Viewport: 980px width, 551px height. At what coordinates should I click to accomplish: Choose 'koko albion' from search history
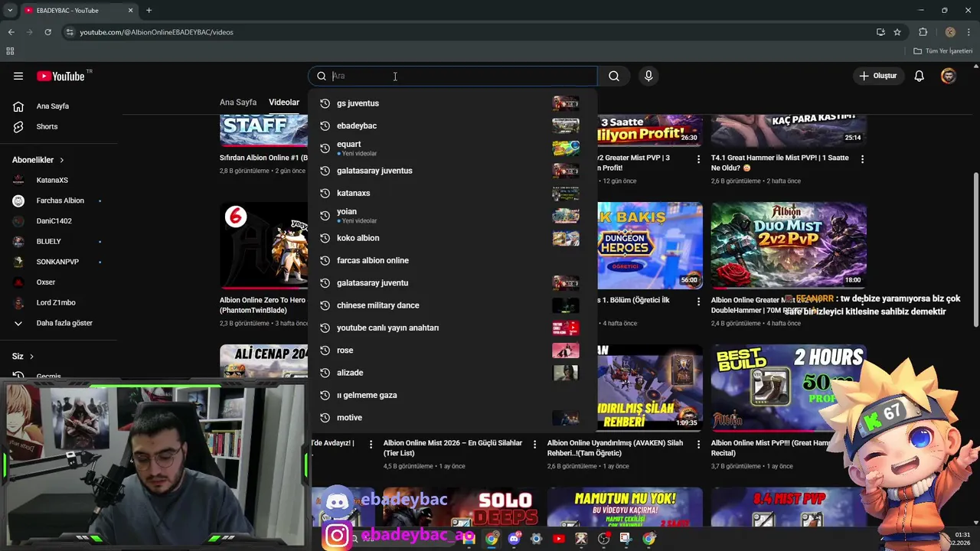[452, 238]
